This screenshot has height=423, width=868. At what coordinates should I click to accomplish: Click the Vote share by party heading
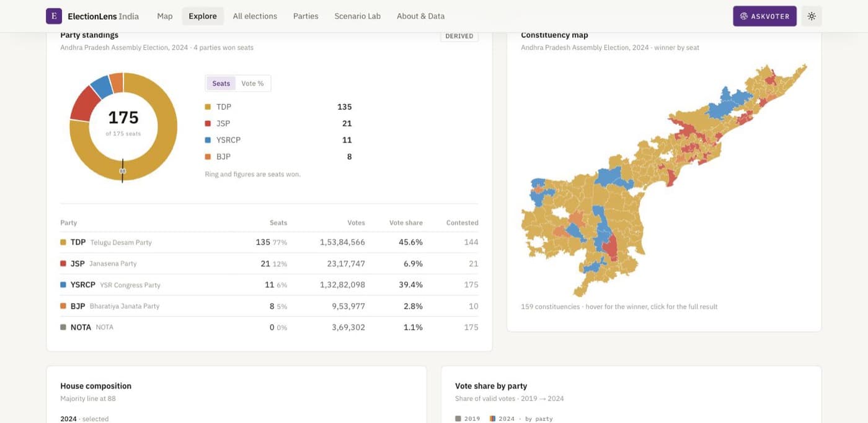(491, 386)
